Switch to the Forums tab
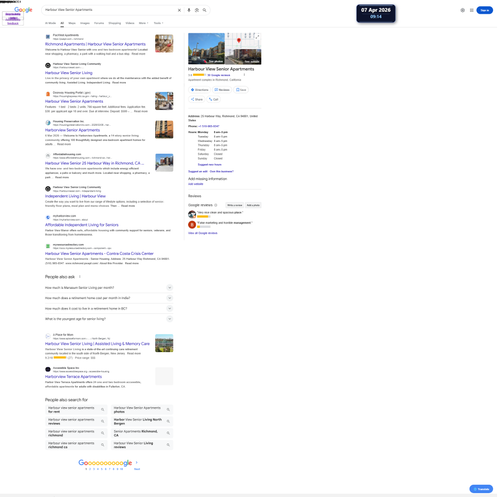Viewport: 500px width, 497px height. (x=99, y=23)
